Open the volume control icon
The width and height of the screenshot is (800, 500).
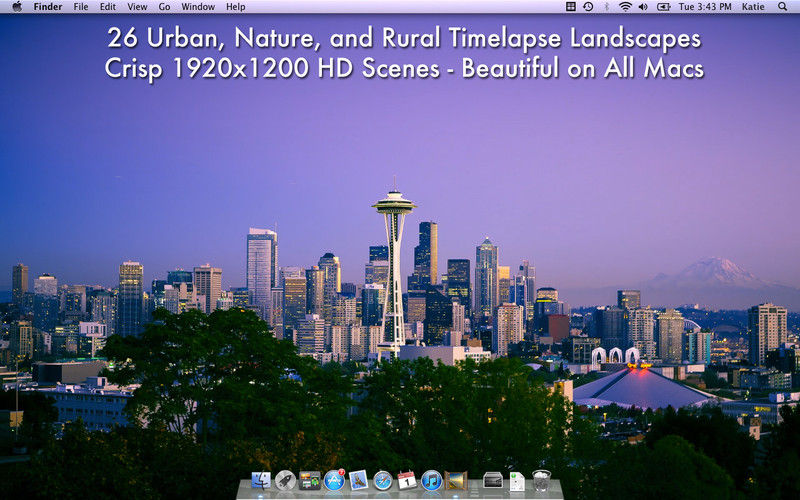643,7
